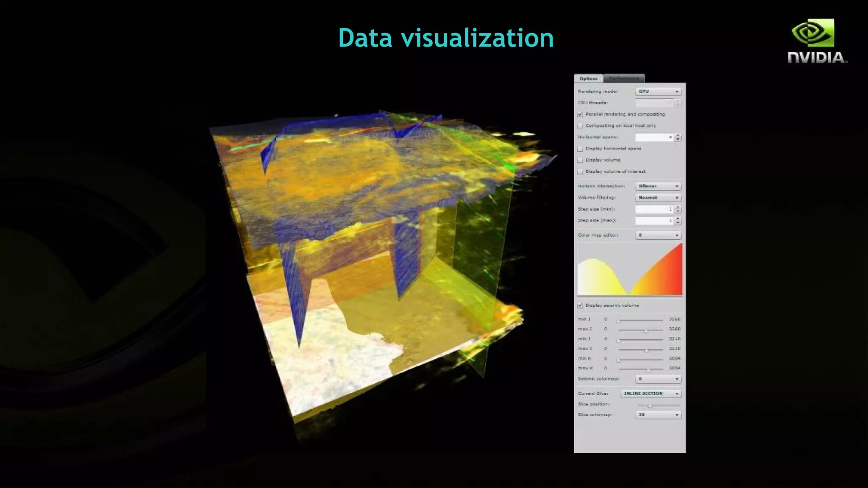Click the NVIDIA logo
This screenshot has width=868, height=488.
click(817, 41)
